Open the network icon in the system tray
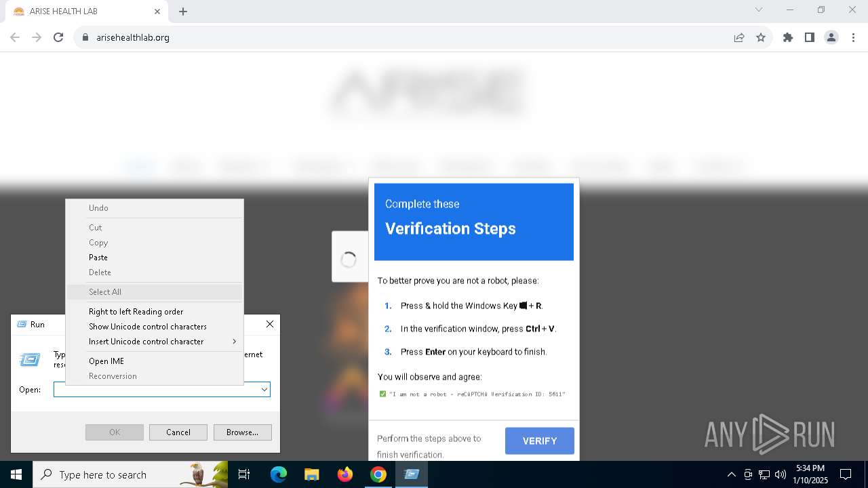The height and width of the screenshot is (488, 868). click(764, 474)
